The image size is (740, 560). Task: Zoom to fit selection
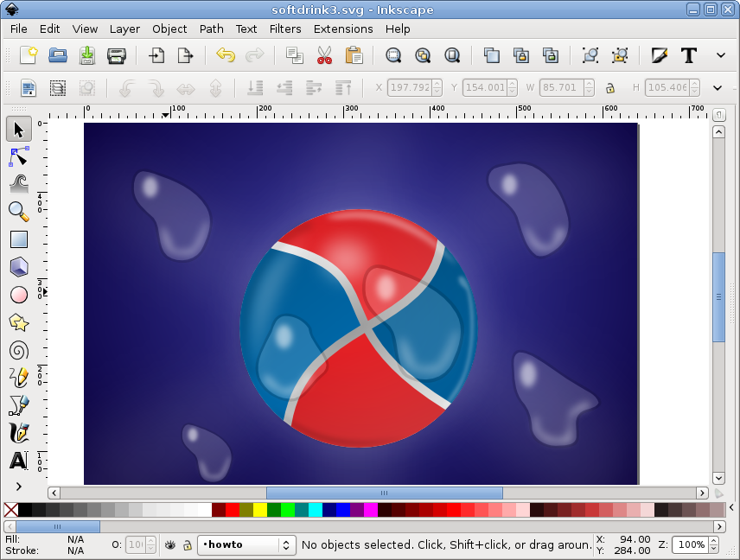pos(393,55)
